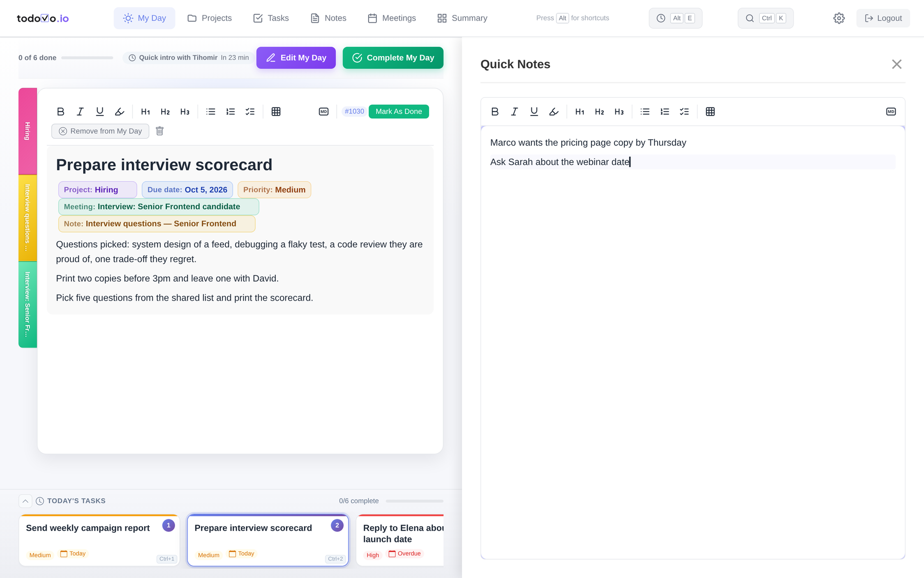Toggle markdown mode in Quick Notes
This screenshot has width=924, height=578.
point(891,111)
